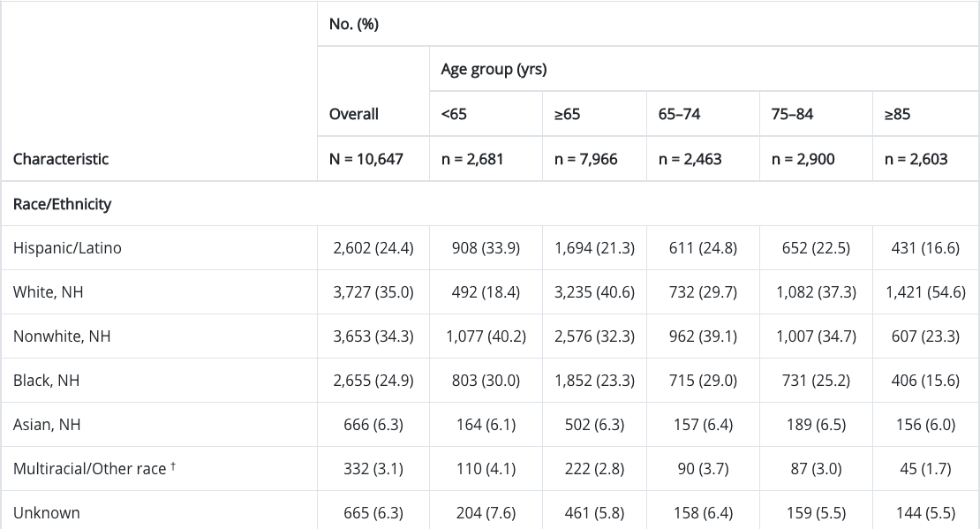Click the 1,077 (40.2) value
The height and width of the screenshot is (529, 980).
coord(486,336)
